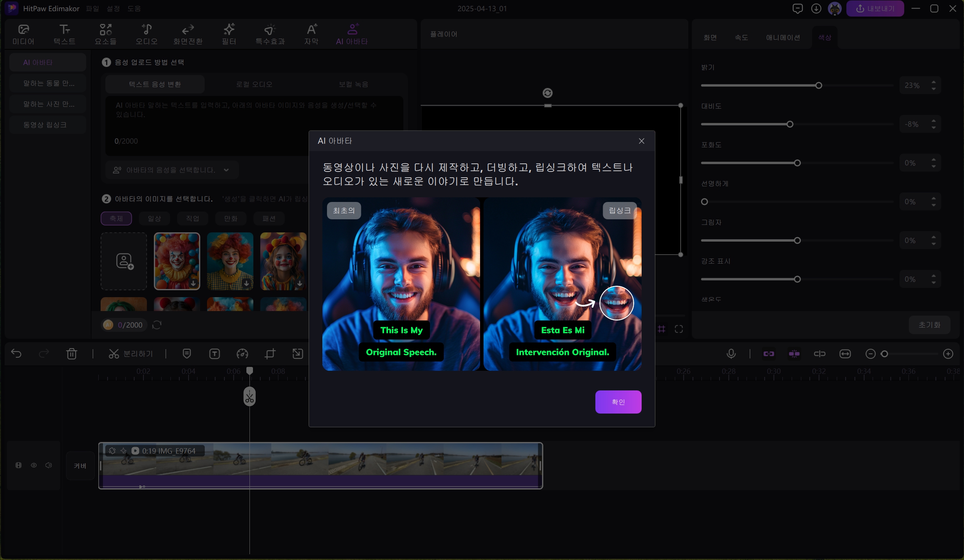Click the purple confirm (확인) button
Image resolution: width=964 pixels, height=560 pixels.
(x=618, y=402)
